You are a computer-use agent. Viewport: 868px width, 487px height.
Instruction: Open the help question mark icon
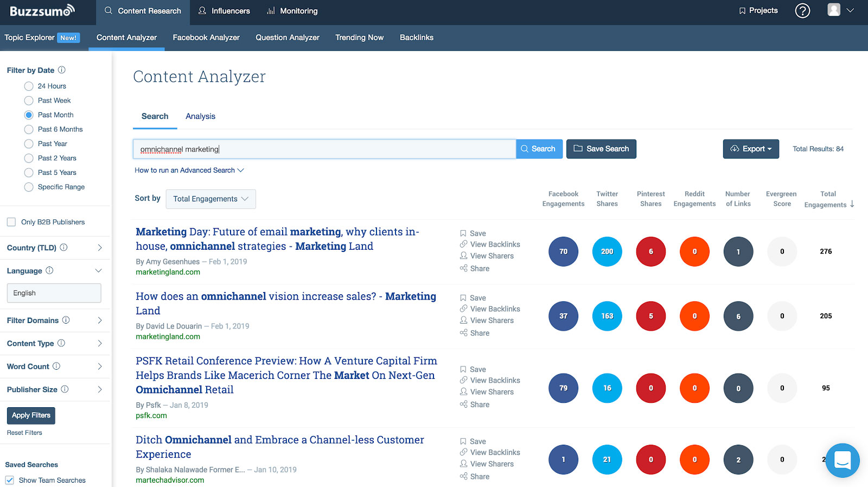coord(802,10)
